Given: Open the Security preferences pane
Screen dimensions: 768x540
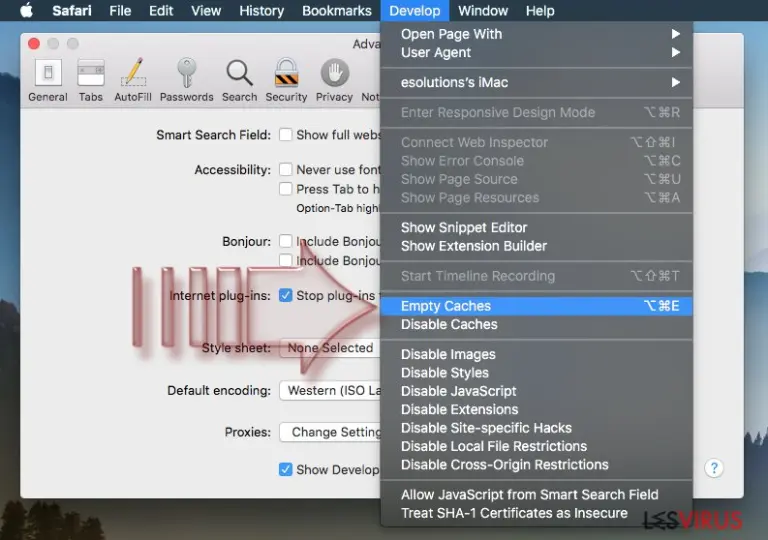Looking at the screenshot, I should pos(287,80).
